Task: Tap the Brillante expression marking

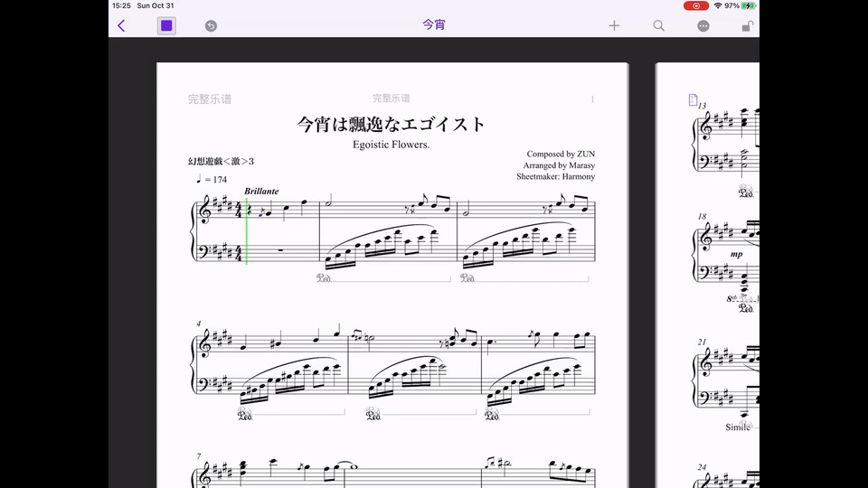Action: point(261,191)
